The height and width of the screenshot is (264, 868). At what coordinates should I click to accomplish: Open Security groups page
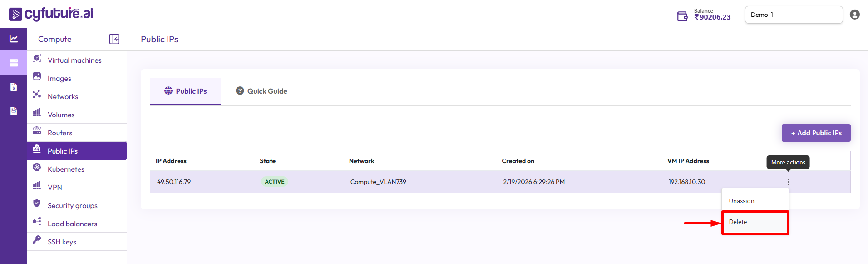click(x=72, y=205)
